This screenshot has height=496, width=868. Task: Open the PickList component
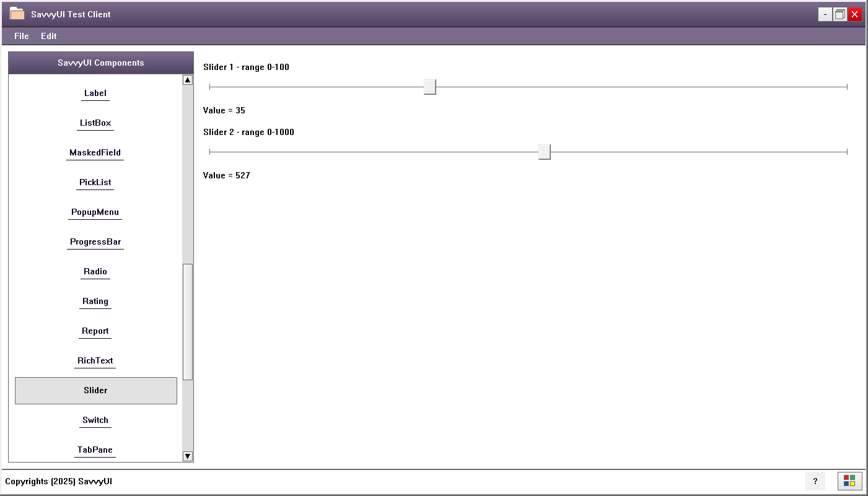(95, 182)
